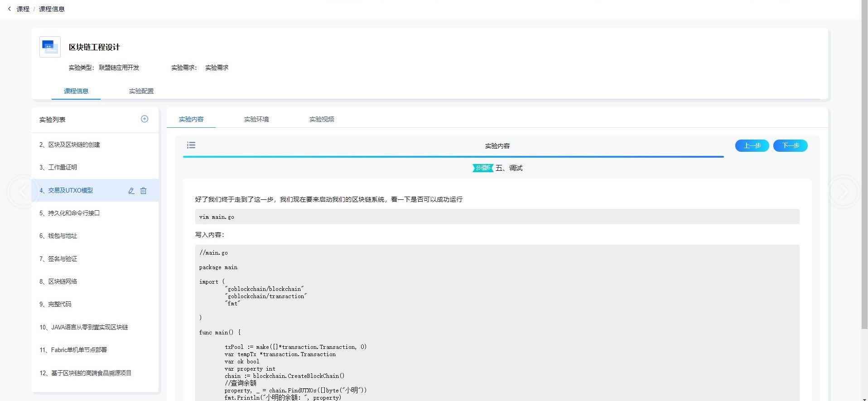Open the 课程 breadcrumb link
The width and height of the screenshot is (868, 401).
pyautogui.click(x=23, y=9)
